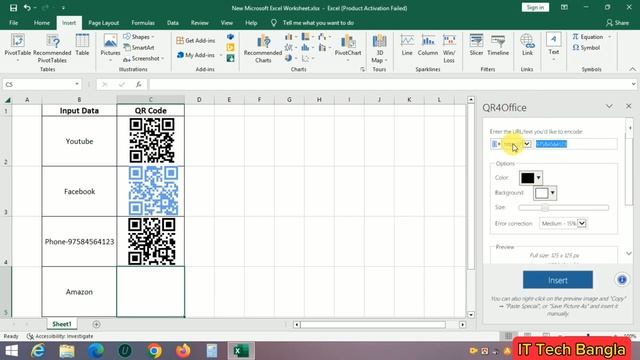Open the Text group dropdown
This screenshot has width=640, height=360.
point(553,47)
